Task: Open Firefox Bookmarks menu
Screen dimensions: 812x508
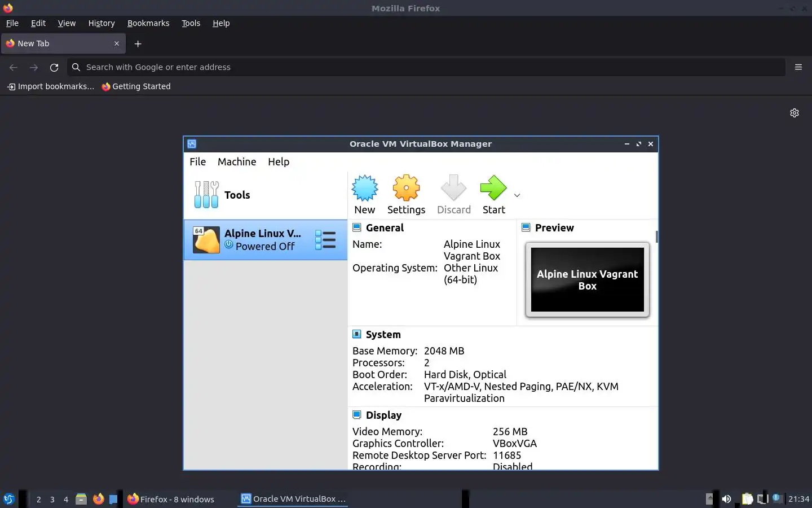Action: 148,23
